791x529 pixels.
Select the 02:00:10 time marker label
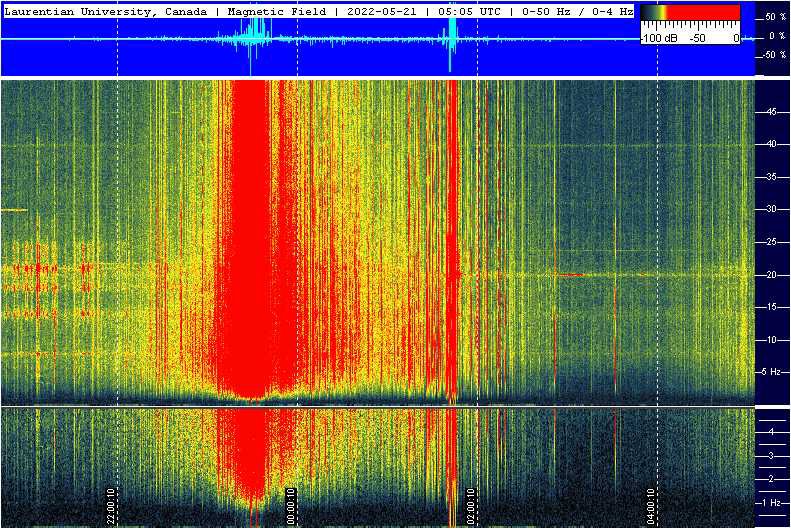click(471, 505)
